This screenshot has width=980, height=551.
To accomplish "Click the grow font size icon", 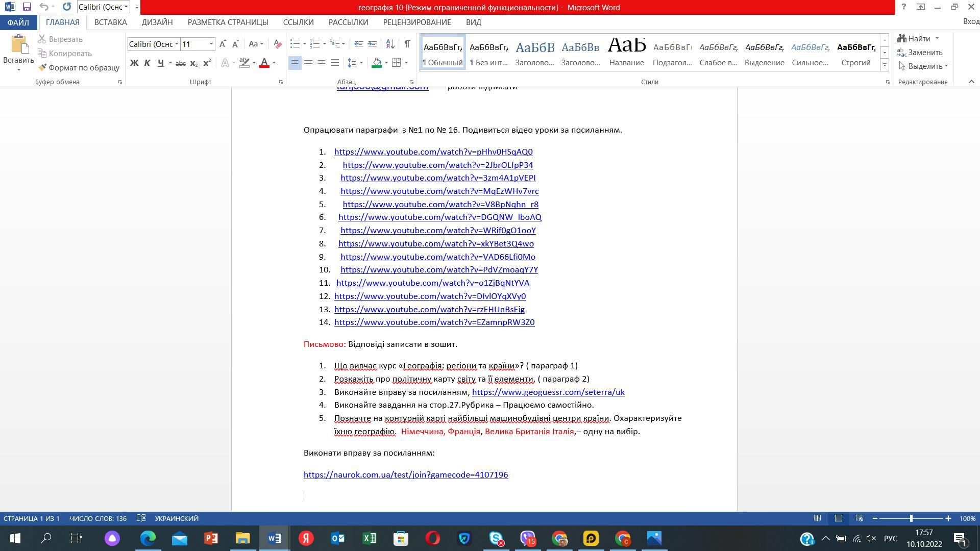I will 223,44.
